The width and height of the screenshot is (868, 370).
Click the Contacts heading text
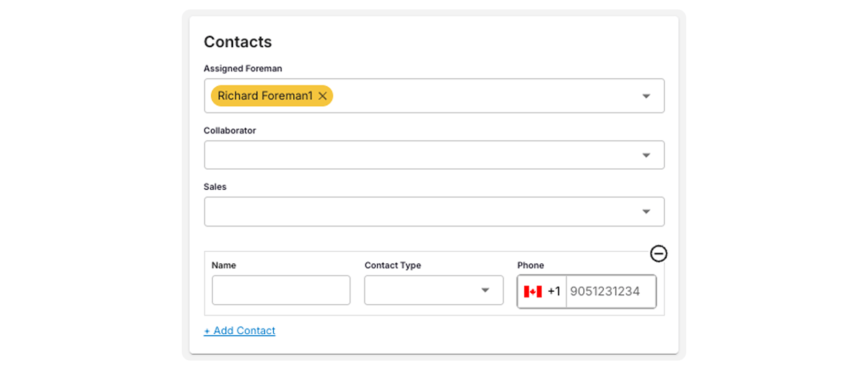click(x=238, y=42)
